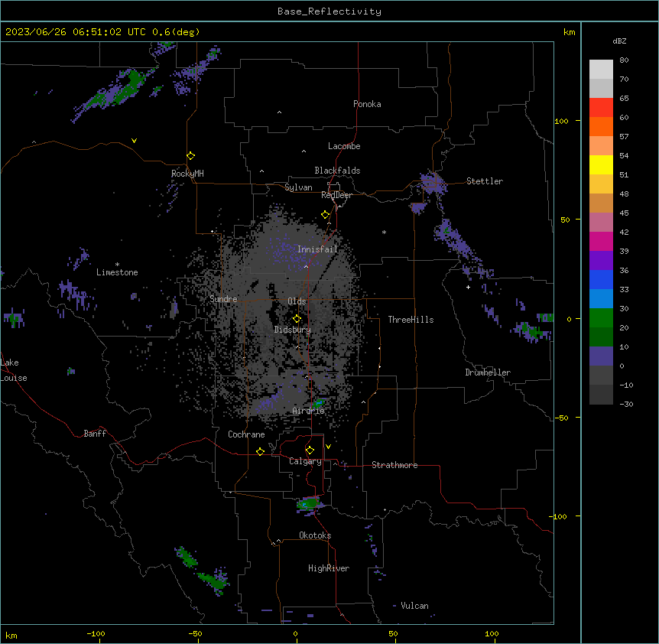Click the Stettler city label

coord(484,181)
